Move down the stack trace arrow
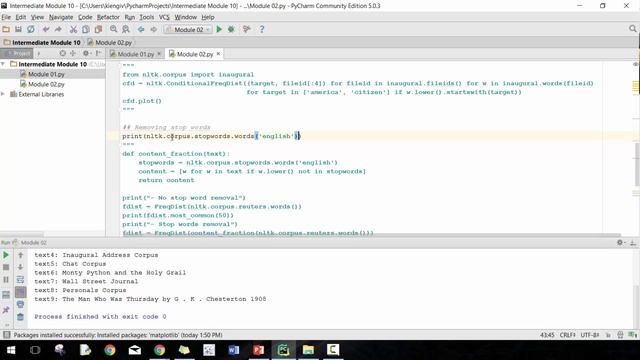 (20, 267)
